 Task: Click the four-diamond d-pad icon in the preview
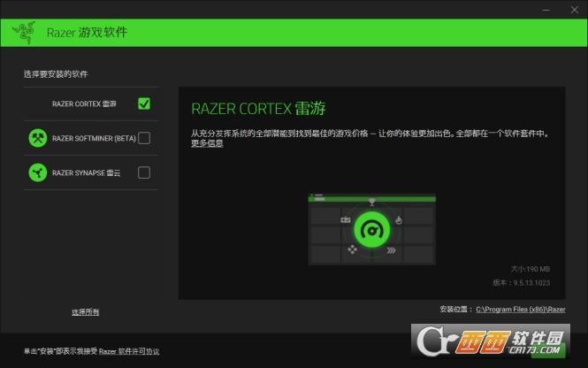point(352,249)
